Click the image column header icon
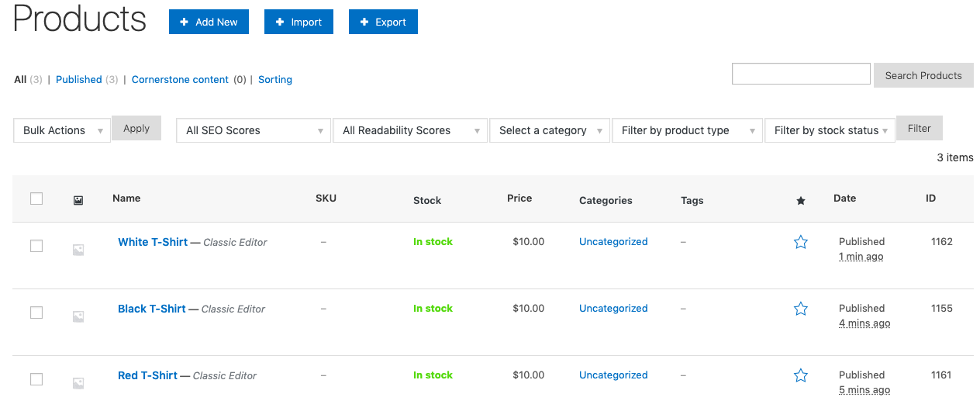The height and width of the screenshot is (418, 980). point(78,200)
